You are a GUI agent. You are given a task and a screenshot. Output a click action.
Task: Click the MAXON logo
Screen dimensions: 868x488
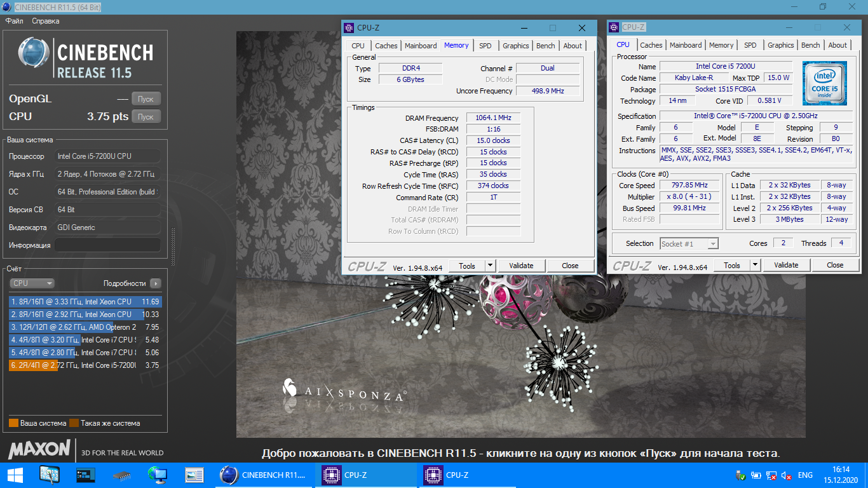(x=39, y=449)
